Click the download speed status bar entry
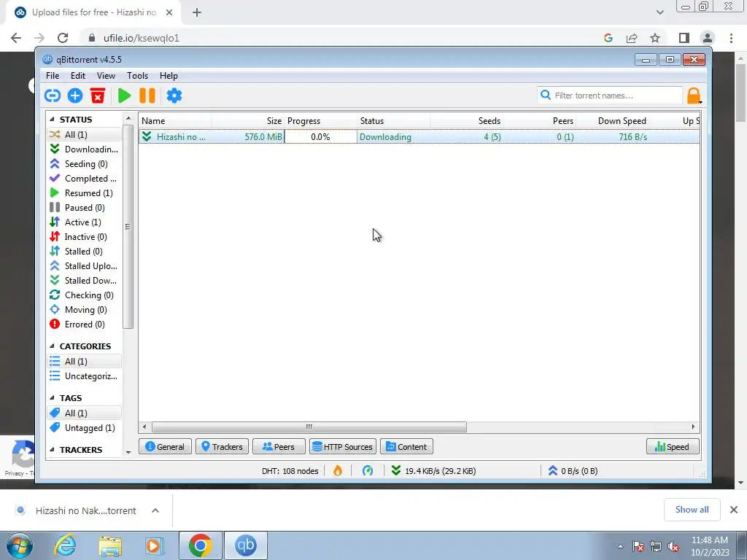This screenshot has height=560, width=747. click(433, 471)
